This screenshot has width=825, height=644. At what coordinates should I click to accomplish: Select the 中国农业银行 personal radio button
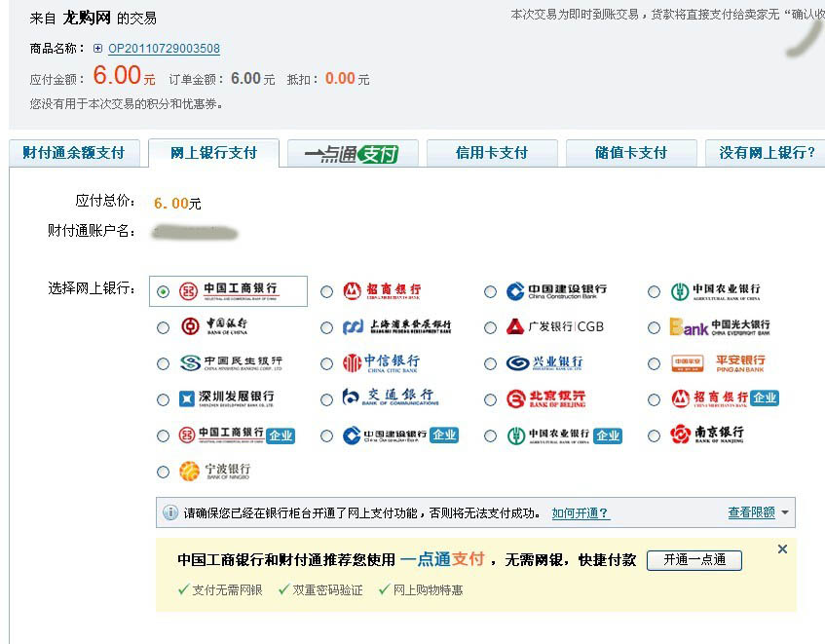[654, 291]
